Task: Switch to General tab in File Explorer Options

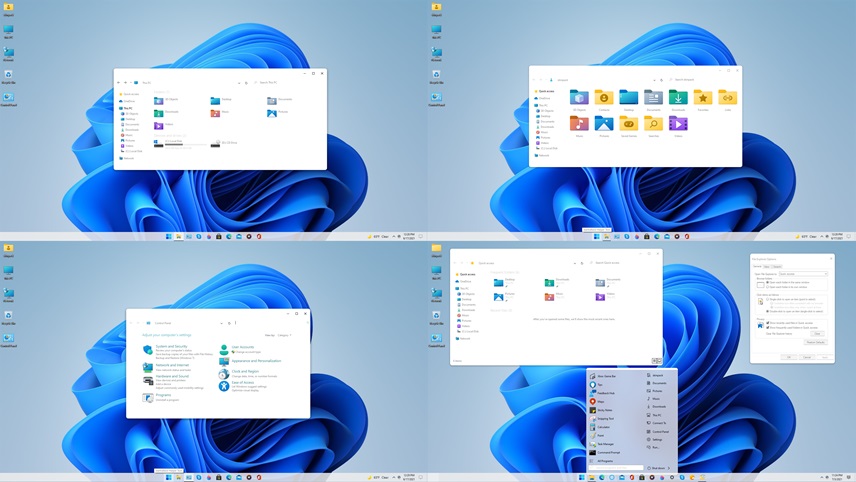Action: 757,266
